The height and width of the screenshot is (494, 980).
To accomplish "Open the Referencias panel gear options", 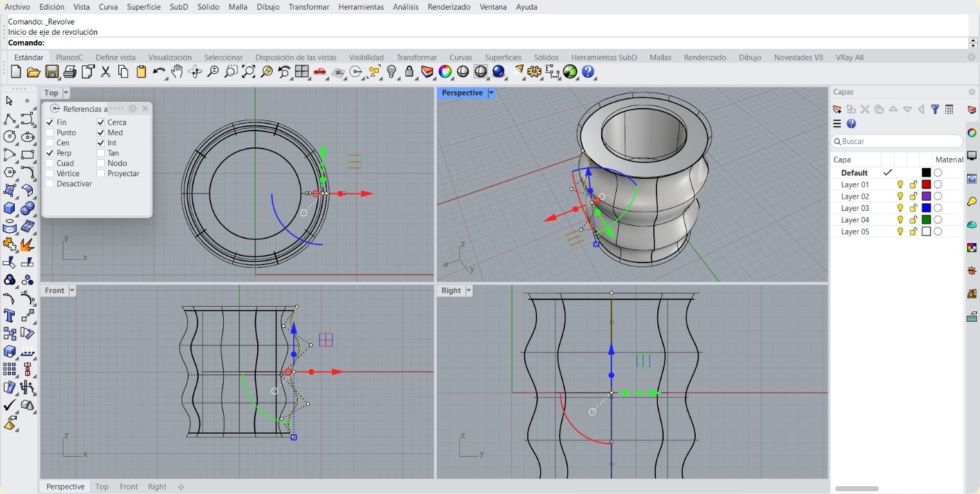I will point(132,109).
